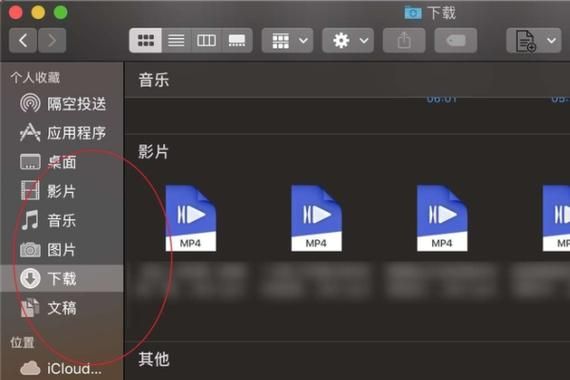Click the documents icon beside 文稿
The width and height of the screenshot is (570, 380).
(30, 308)
